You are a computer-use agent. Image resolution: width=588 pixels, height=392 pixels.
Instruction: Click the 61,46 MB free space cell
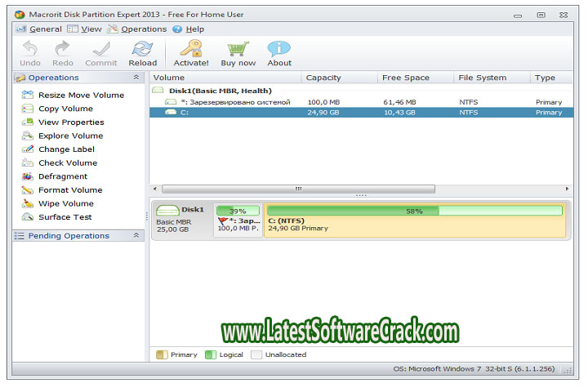(x=399, y=102)
